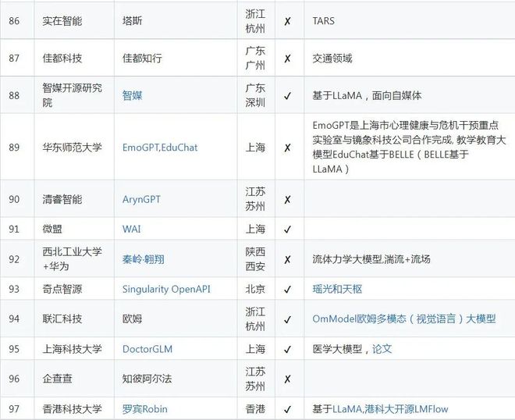Select the cross mark in row 92

point(287,260)
